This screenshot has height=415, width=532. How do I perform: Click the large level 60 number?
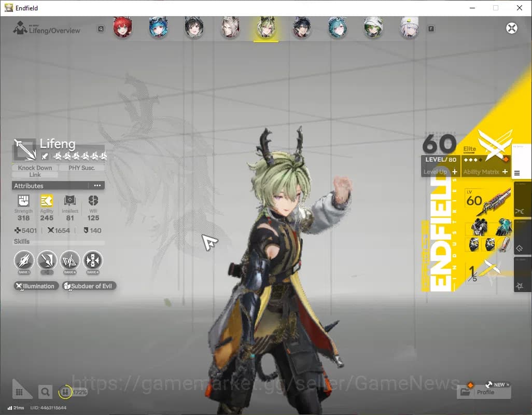coord(439,144)
